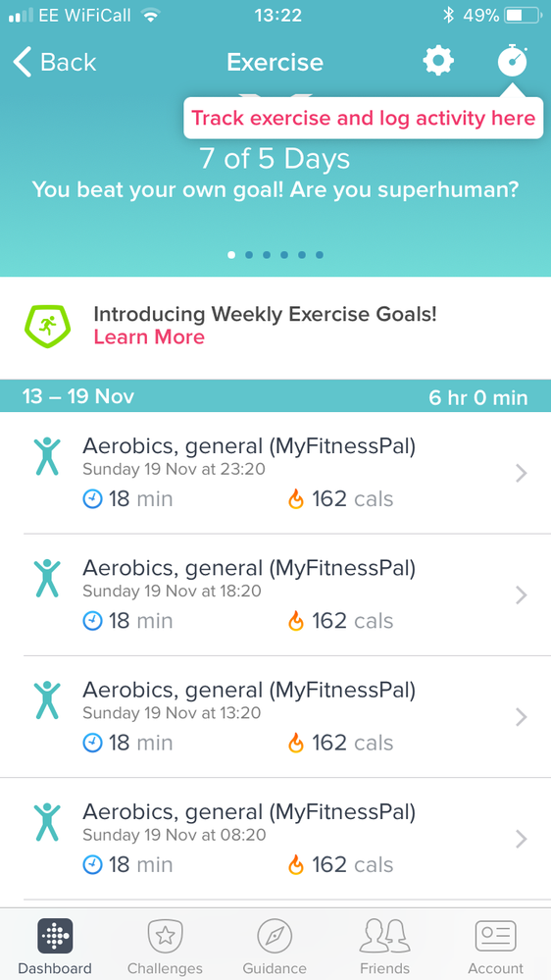The width and height of the screenshot is (551, 980).
Task: Select the second page indicator dot
Action: click(249, 255)
